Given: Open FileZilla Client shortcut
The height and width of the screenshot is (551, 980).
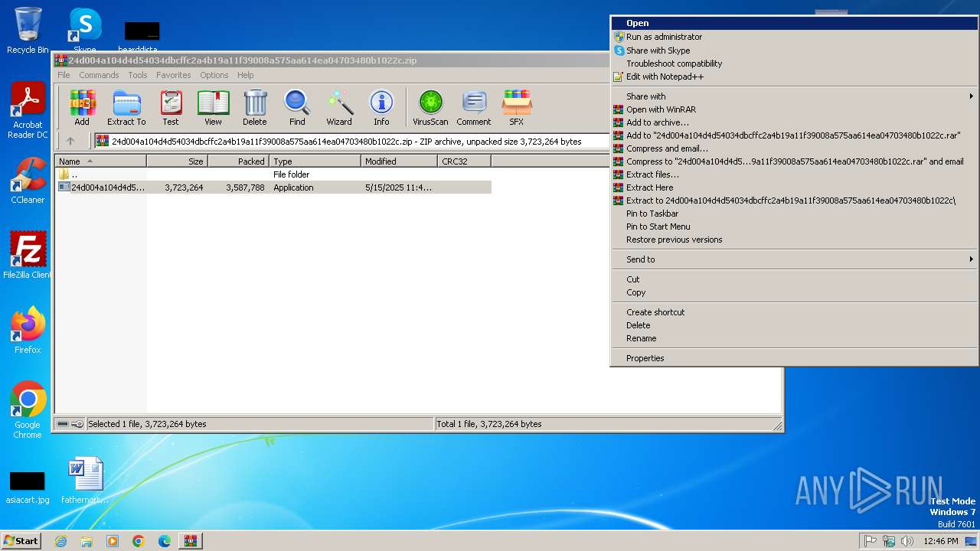Looking at the screenshot, I should [x=28, y=255].
